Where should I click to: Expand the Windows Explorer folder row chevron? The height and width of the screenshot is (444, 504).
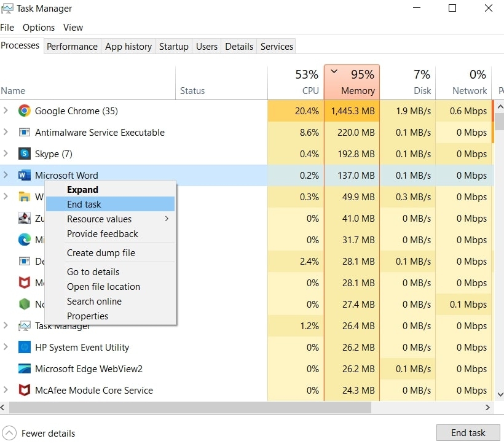click(x=6, y=197)
